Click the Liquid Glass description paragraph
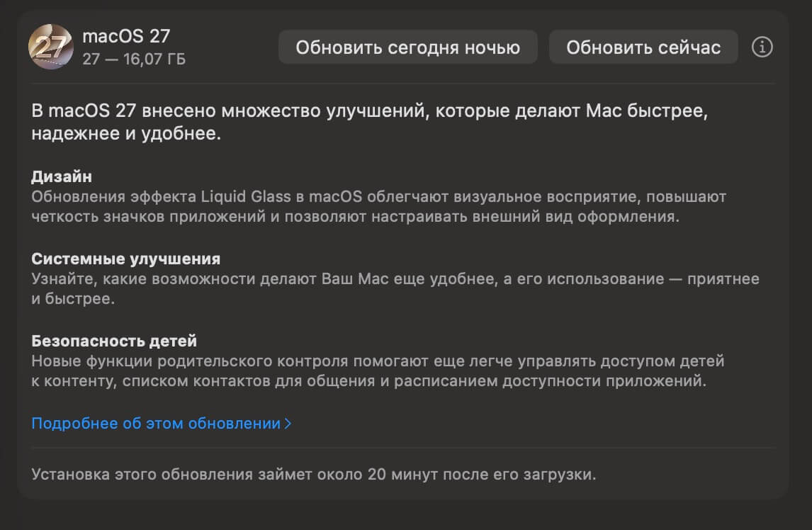The width and height of the screenshot is (812, 530). [x=378, y=207]
